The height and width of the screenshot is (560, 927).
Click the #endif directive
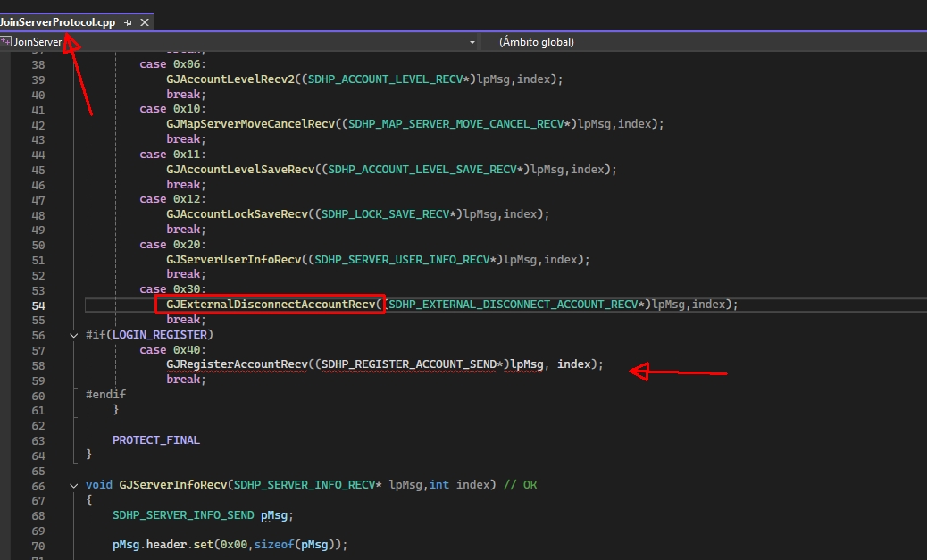point(105,395)
